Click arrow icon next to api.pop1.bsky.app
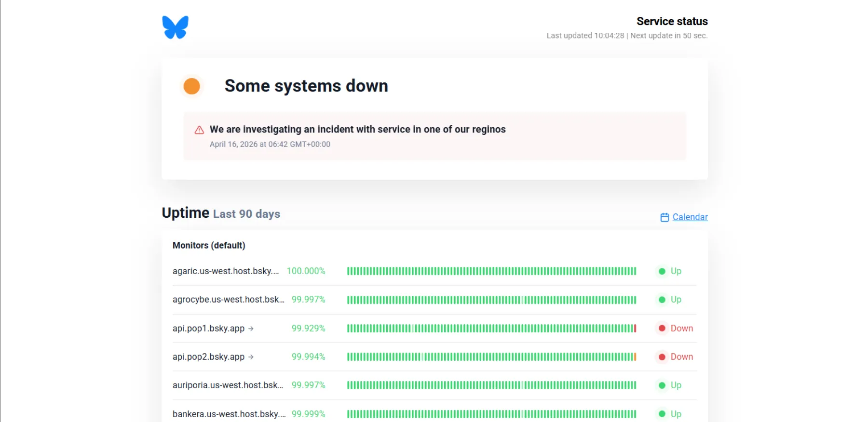 tap(251, 329)
